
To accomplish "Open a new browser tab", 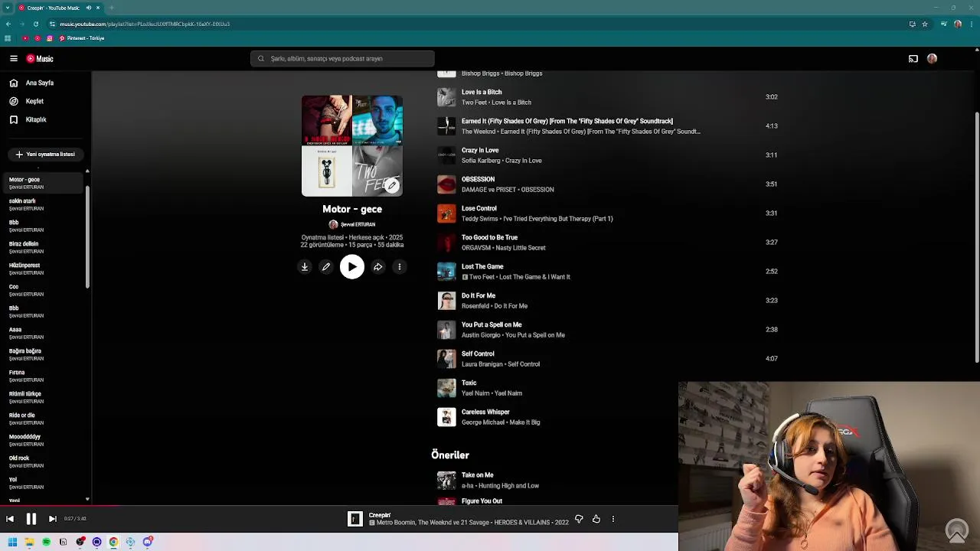I will click(111, 8).
